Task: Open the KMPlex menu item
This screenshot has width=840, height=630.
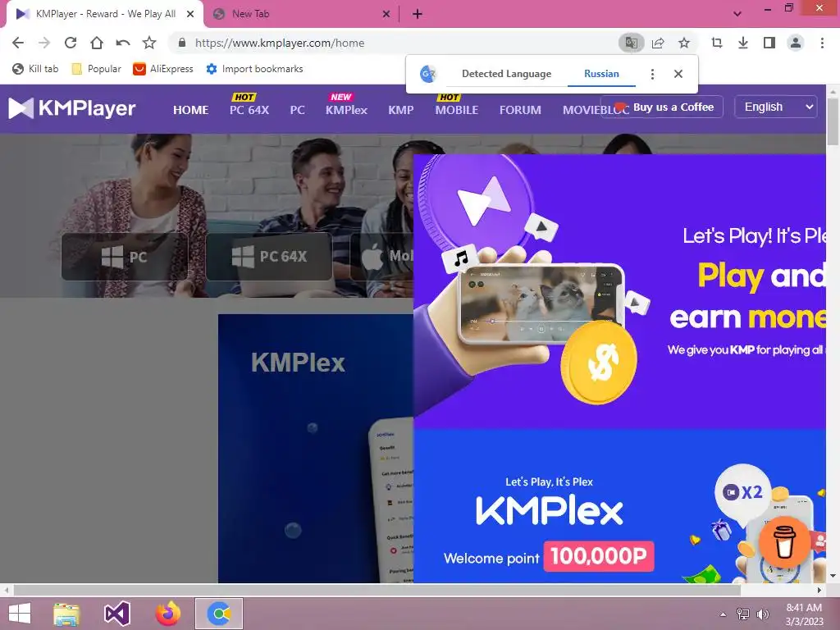Action: pos(346,110)
